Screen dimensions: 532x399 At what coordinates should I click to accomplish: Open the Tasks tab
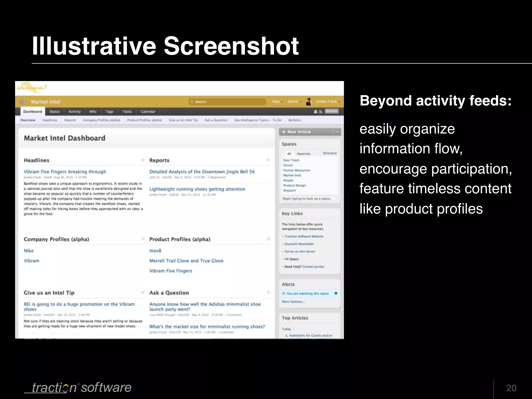127,111
